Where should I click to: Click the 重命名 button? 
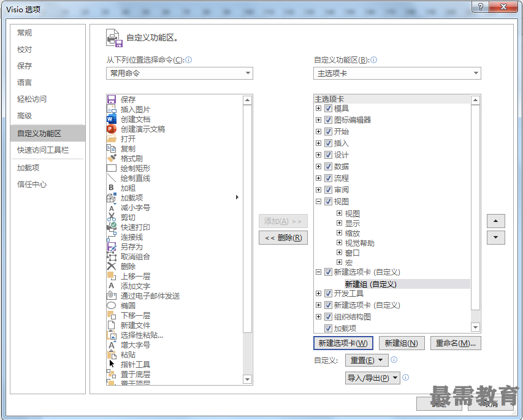(456, 343)
